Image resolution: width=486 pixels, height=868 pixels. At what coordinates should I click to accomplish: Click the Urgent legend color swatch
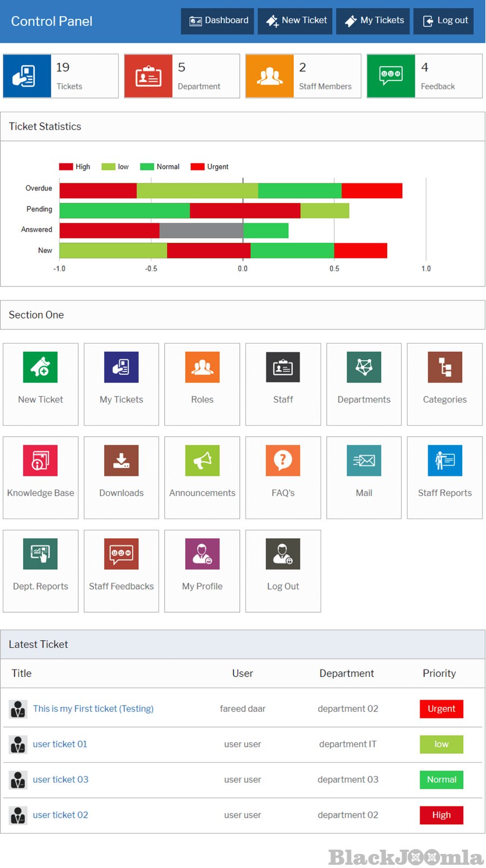tap(198, 167)
